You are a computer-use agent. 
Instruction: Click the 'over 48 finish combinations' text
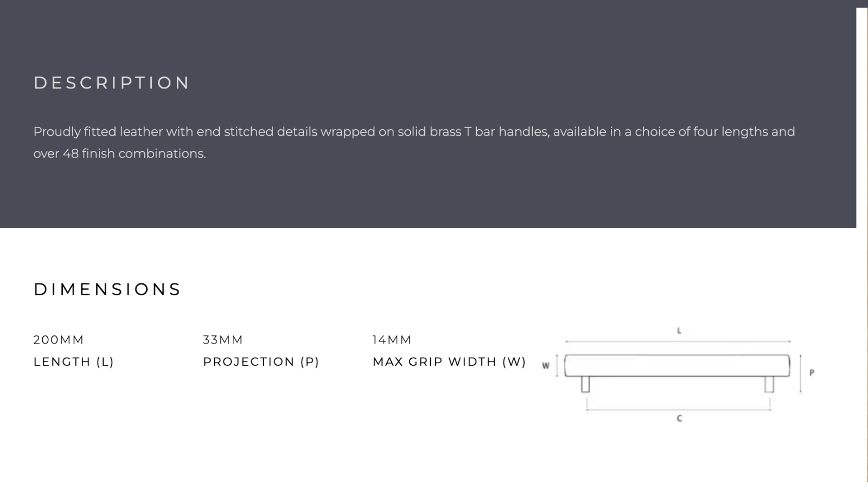[120, 154]
